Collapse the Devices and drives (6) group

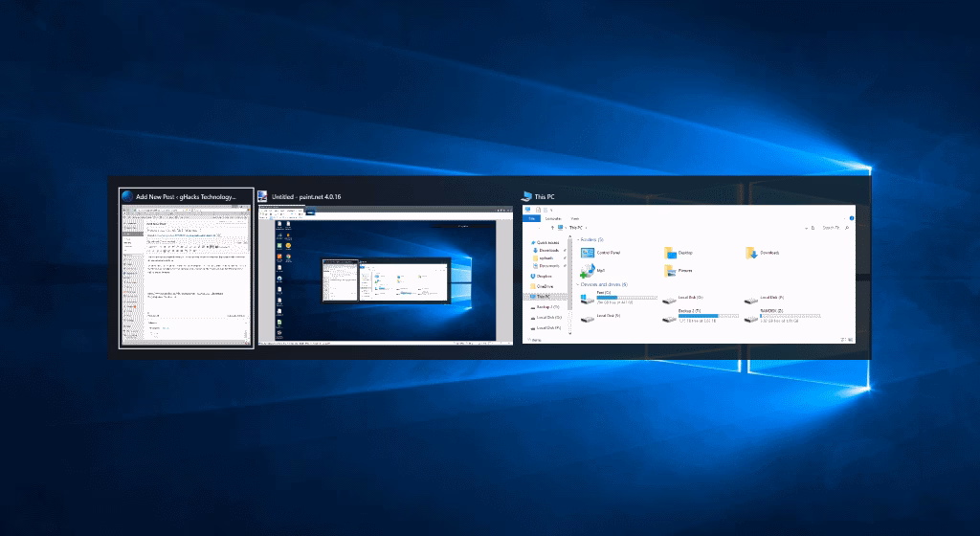603,285
